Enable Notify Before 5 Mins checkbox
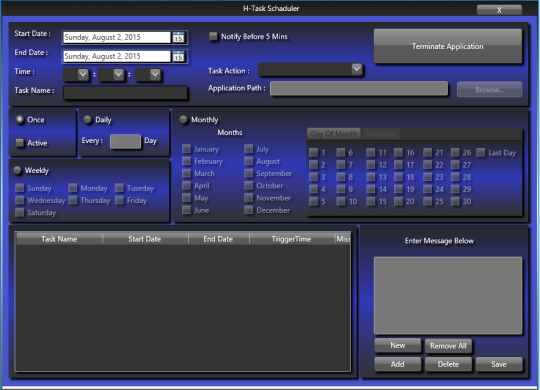Screen dimensions: 540x390 pos(213,36)
